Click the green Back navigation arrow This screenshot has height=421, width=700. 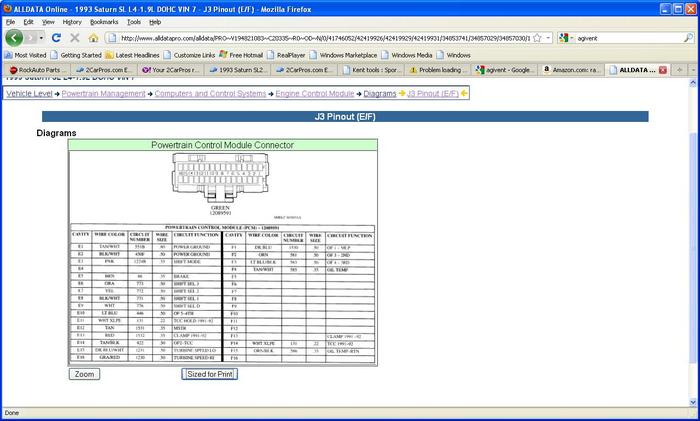coord(14,38)
